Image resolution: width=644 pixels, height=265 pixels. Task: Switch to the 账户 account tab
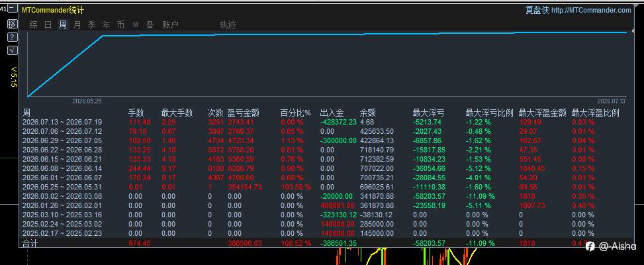[x=171, y=25]
